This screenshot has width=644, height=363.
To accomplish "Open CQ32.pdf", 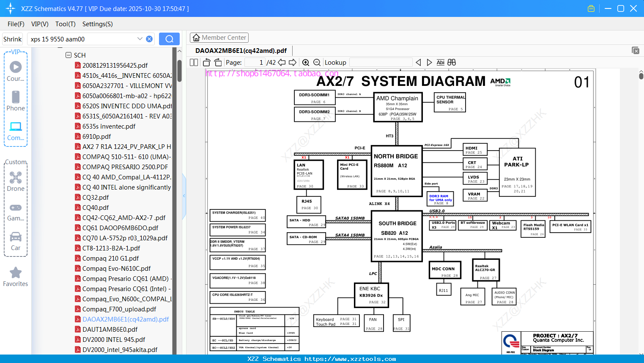I will [x=96, y=197].
